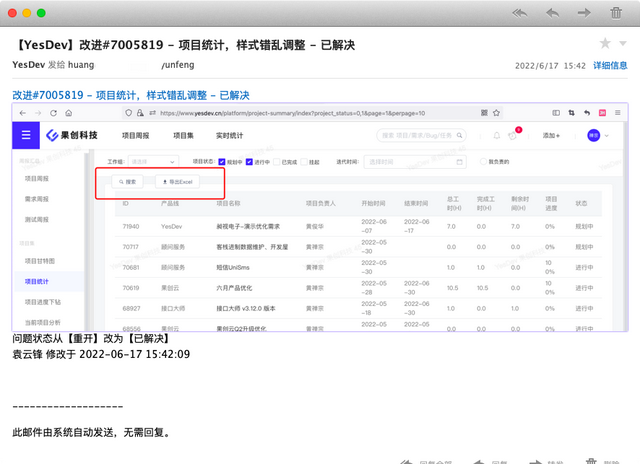Select 项目周报 in the left sidebar

37,179
